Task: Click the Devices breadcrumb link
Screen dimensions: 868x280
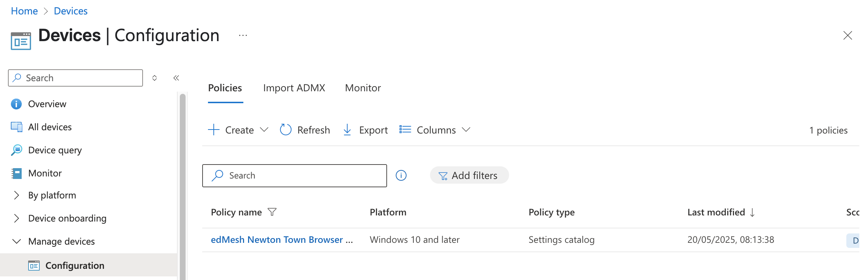Action: click(70, 11)
